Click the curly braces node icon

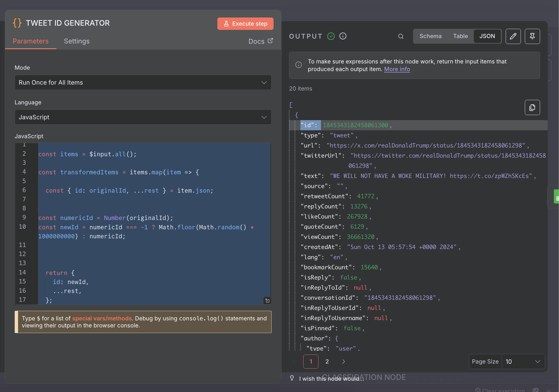coord(17,23)
